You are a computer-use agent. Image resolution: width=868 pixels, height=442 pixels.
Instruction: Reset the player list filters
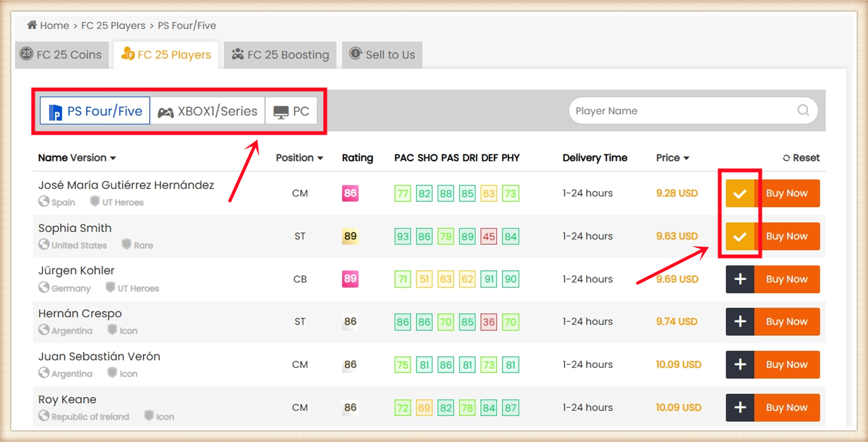[801, 158]
